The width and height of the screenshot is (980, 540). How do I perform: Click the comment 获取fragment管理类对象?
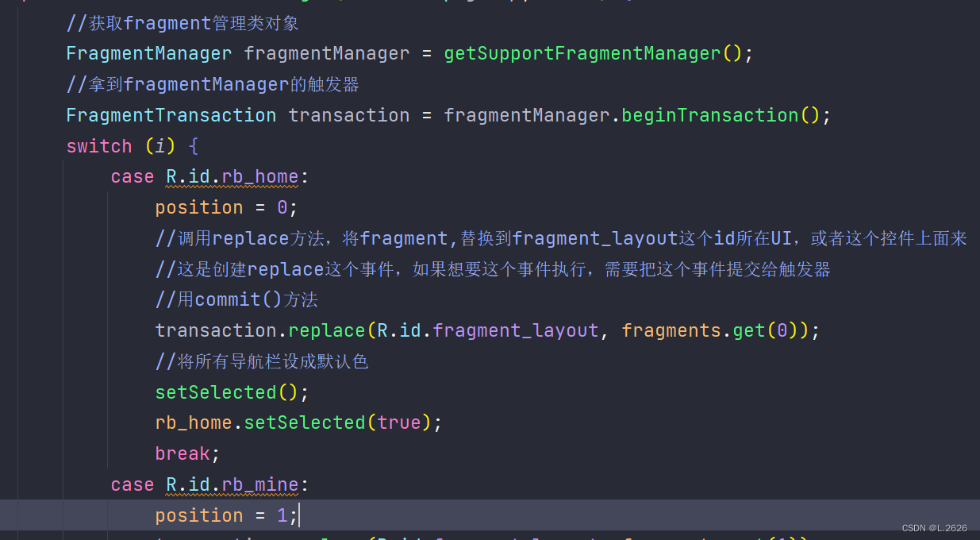(x=181, y=22)
